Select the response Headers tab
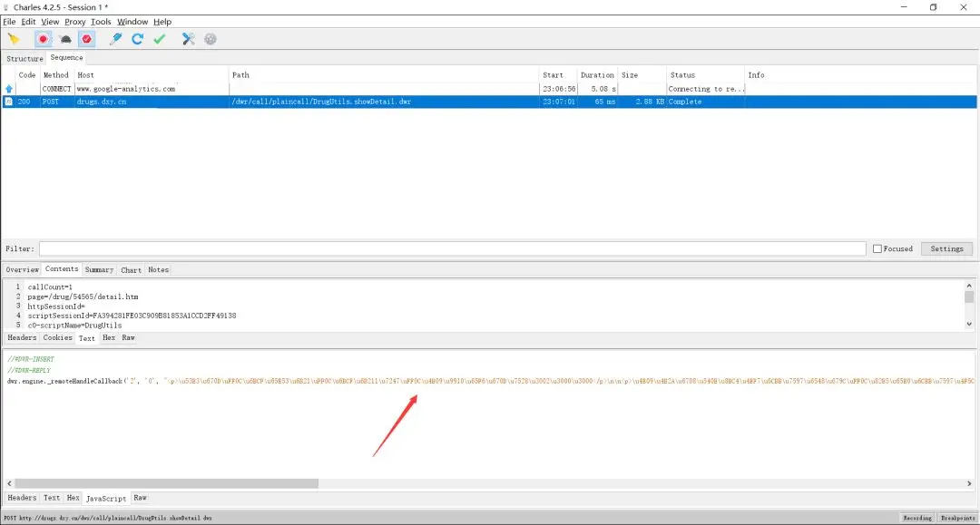 (x=22, y=498)
